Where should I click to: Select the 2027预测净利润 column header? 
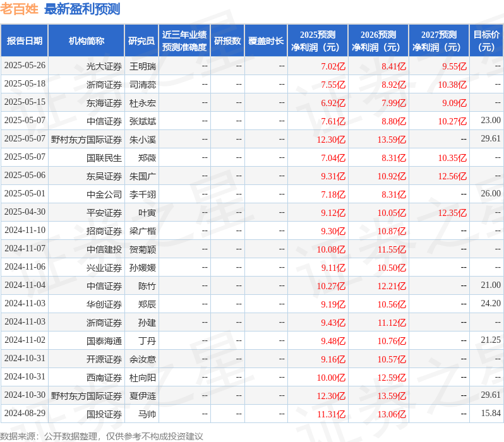(439, 41)
